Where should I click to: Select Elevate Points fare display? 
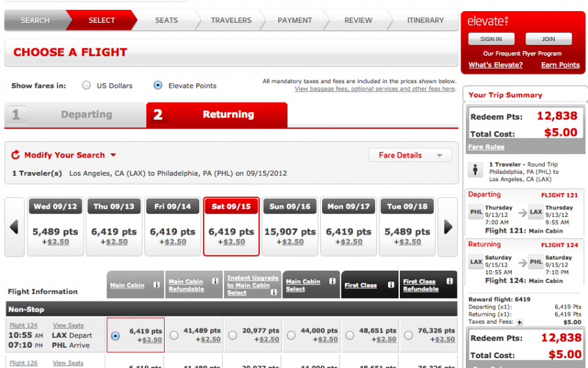click(x=158, y=85)
